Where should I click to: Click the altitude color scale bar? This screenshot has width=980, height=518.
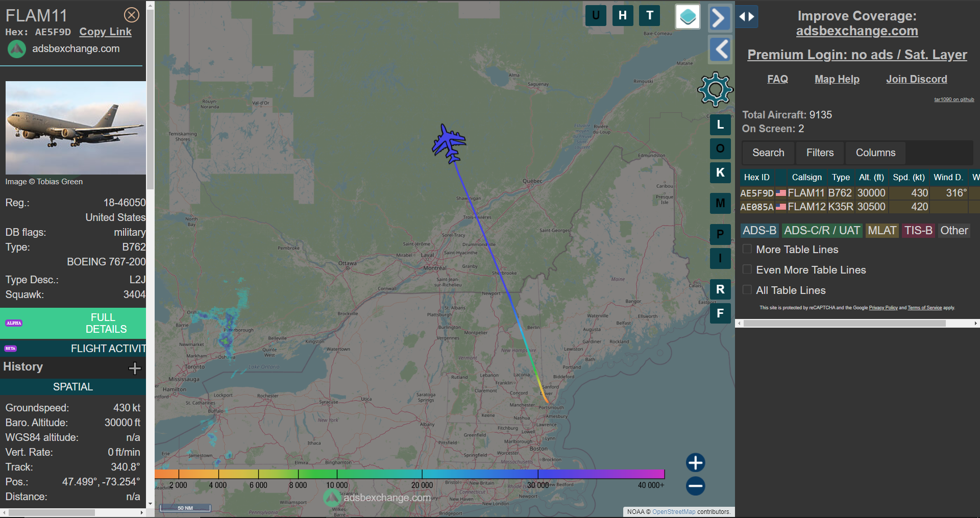(x=409, y=474)
